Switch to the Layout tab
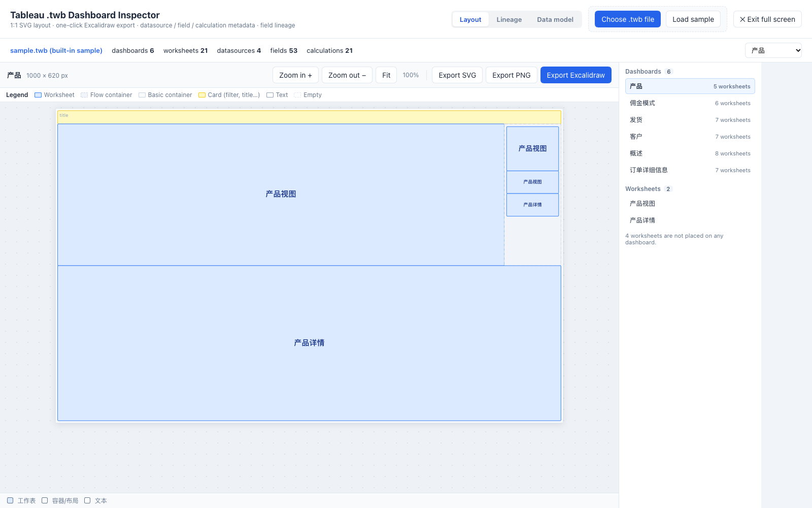The height and width of the screenshot is (508, 812). 470,19
